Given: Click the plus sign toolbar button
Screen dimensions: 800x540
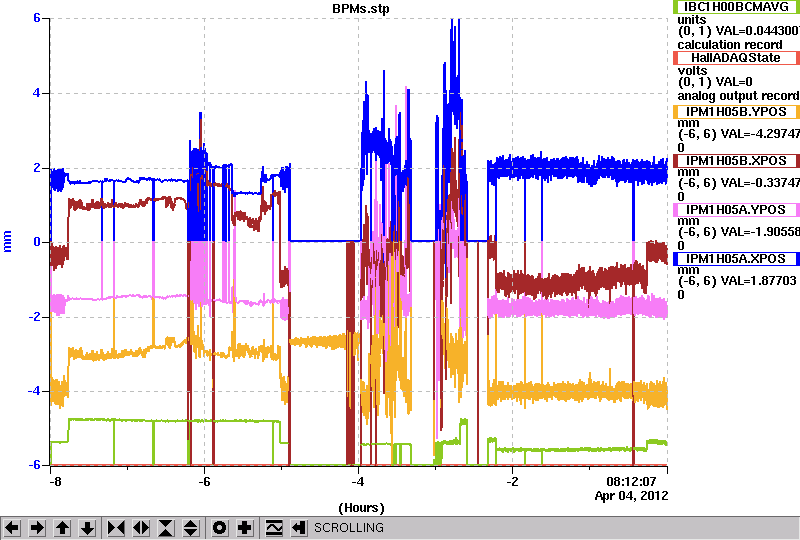Looking at the screenshot, I should [244, 528].
